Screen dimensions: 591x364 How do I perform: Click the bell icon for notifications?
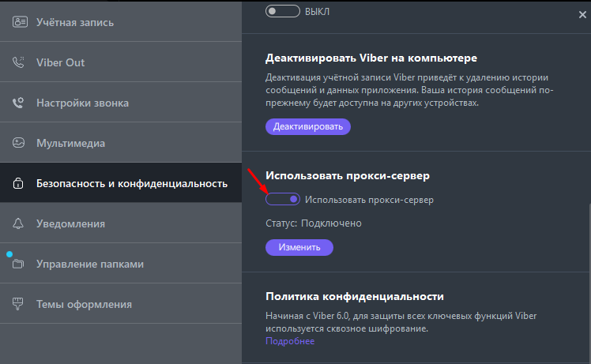(18, 223)
